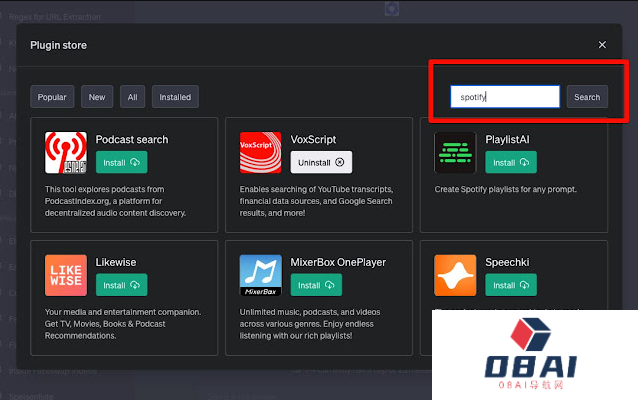
Task: Click the Speechki plugin icon
Action: point(455,275)
